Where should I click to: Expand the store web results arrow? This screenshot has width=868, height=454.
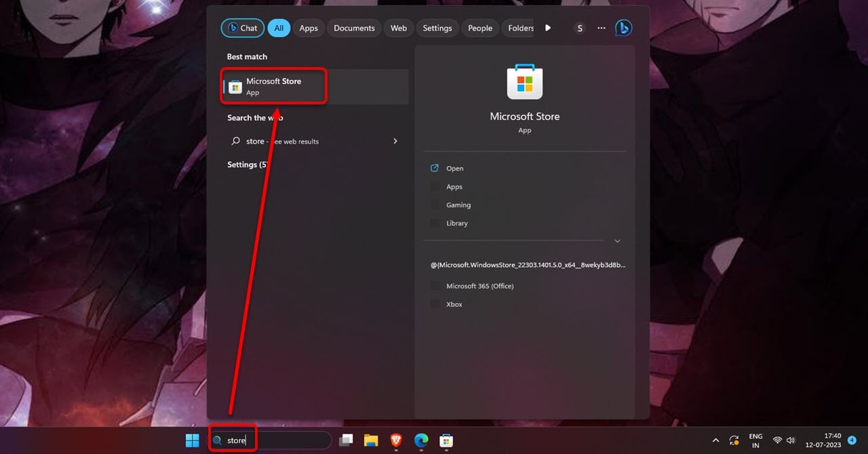(x=395, y=141)
